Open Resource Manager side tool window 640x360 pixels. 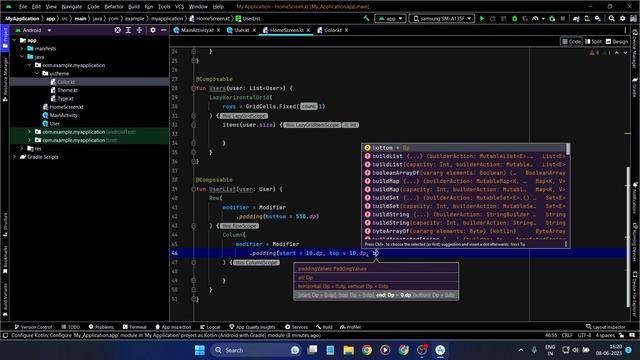click(5, 80)
